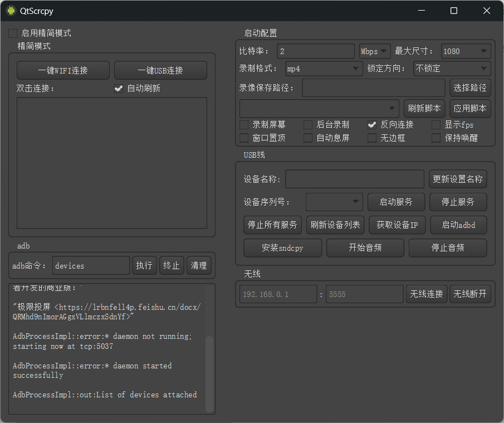Click the feishu.cn link in log
This screenshot has height=423, width=504.
click(106, 312)
